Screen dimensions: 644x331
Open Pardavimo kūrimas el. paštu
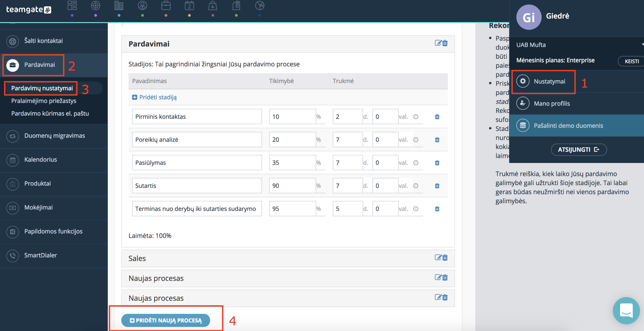coord(50,113)
